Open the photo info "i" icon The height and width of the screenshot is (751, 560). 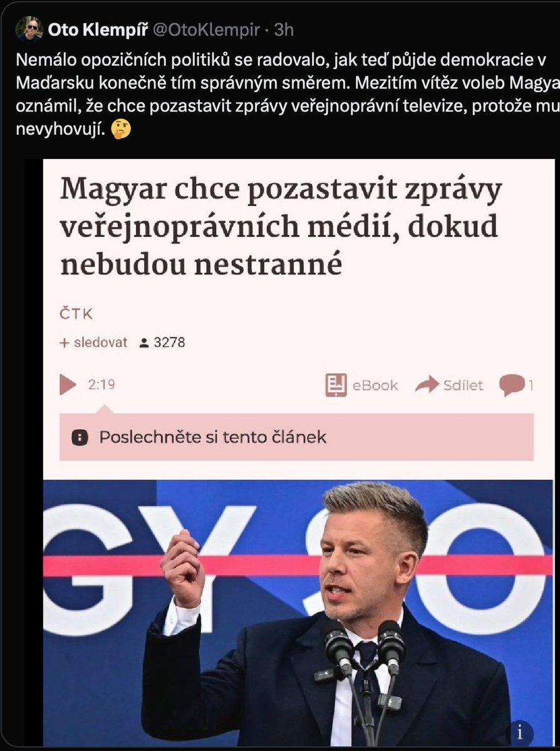click(521, 732)
